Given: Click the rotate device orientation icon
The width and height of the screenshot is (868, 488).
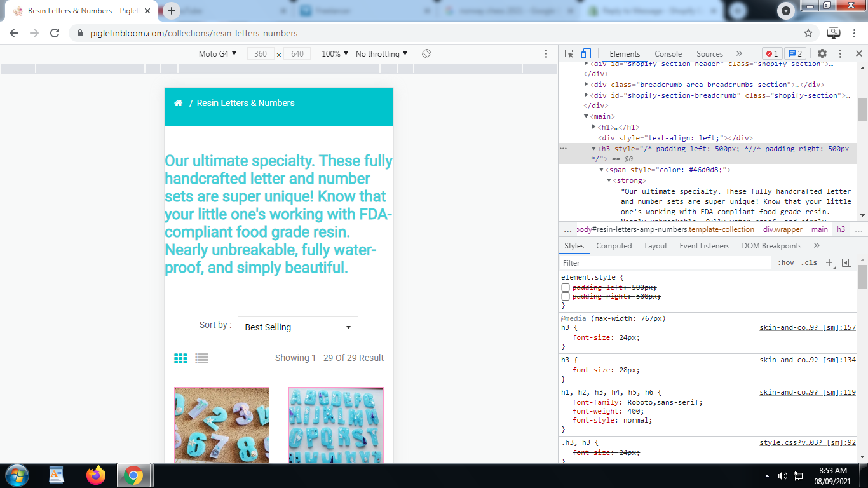Looking at the screenshot, I should tap(426, 54).
